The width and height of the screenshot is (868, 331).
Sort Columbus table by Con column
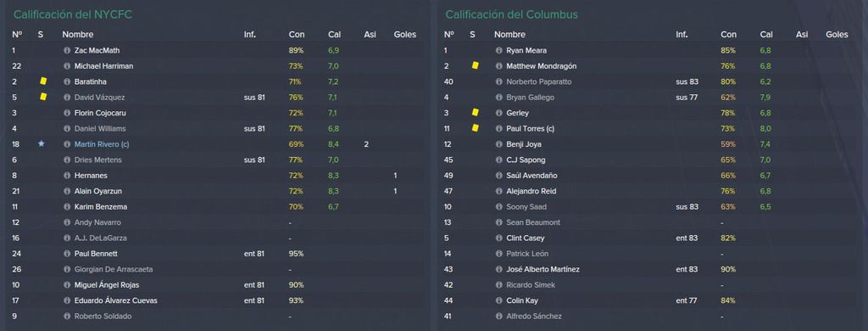(728, 35)
